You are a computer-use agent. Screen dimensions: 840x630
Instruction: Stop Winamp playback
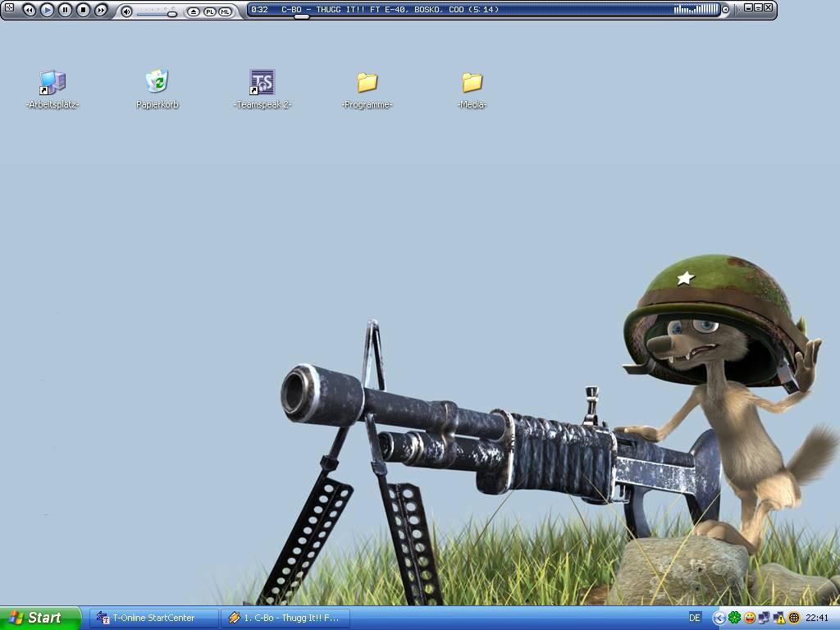pos(83,10)
